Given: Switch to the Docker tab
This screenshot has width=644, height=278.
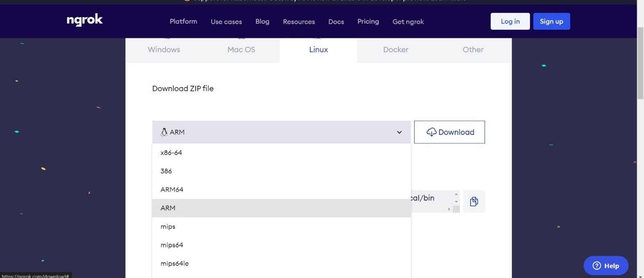Looking at the screenshot, I should tap(396, 50).
